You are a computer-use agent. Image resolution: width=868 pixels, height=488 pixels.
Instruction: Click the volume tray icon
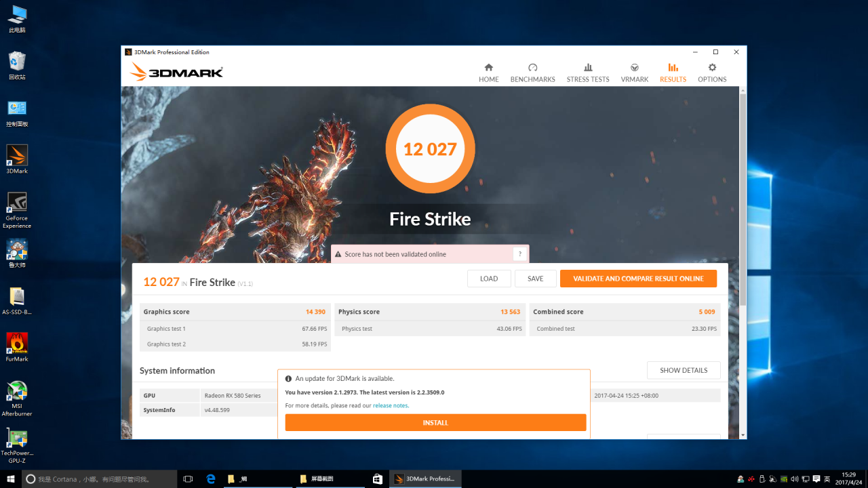click(794, 479)
